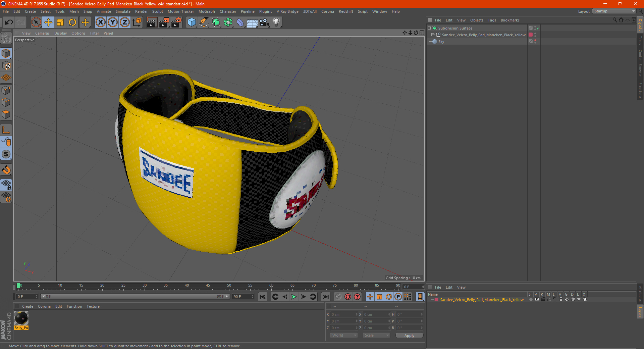
Task: Switch to Texture mode in left sidebar
Action: point(6,66)
